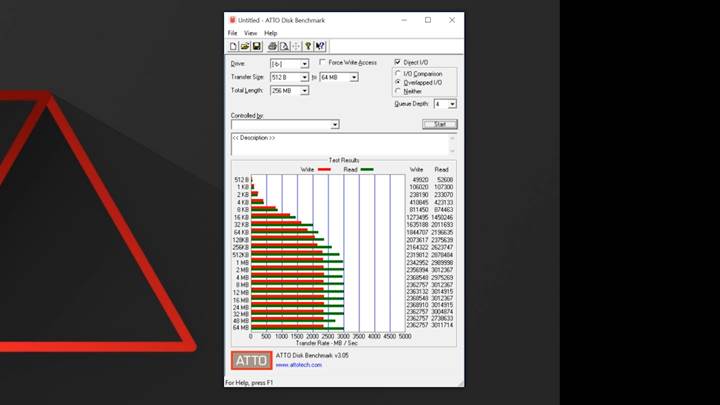Open the Controlled by dropdown
Viewport: 720px width, 405px height.
pyautogui.click(x=335, y=124)
